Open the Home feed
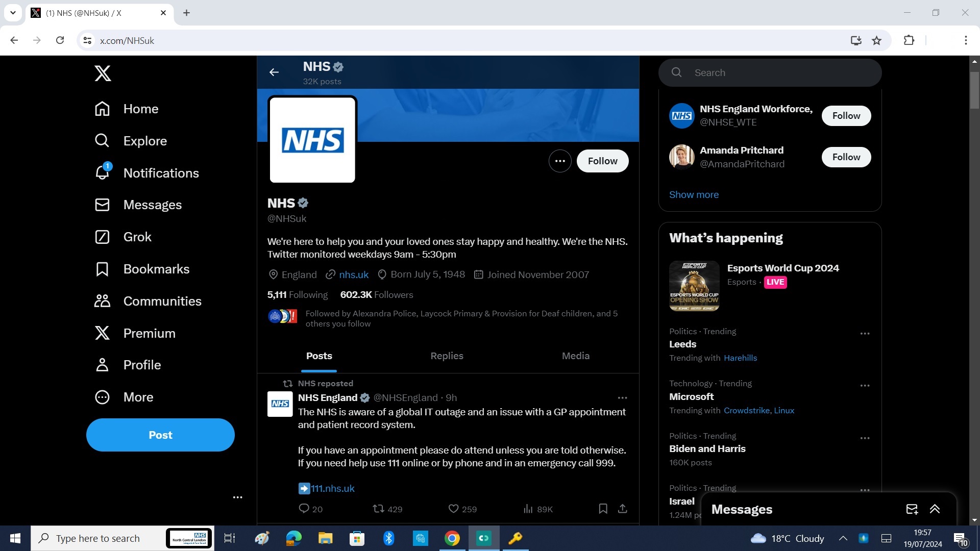The width and height of the screenshot is (980, 551). click(x=140, y=109)
